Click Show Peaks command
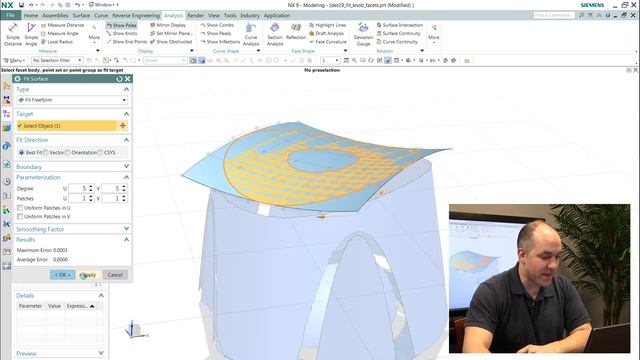This screenshot has height=360, width=640. 216,33
